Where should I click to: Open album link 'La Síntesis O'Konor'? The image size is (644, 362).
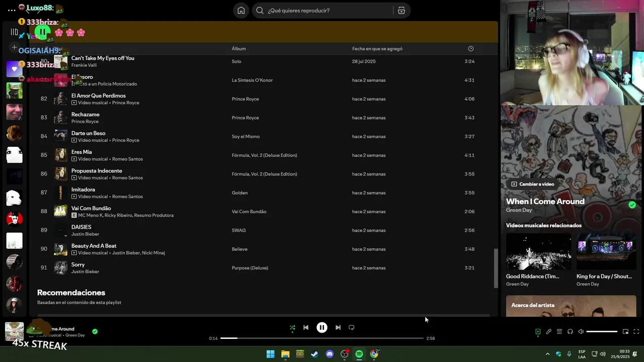[252, 80]
